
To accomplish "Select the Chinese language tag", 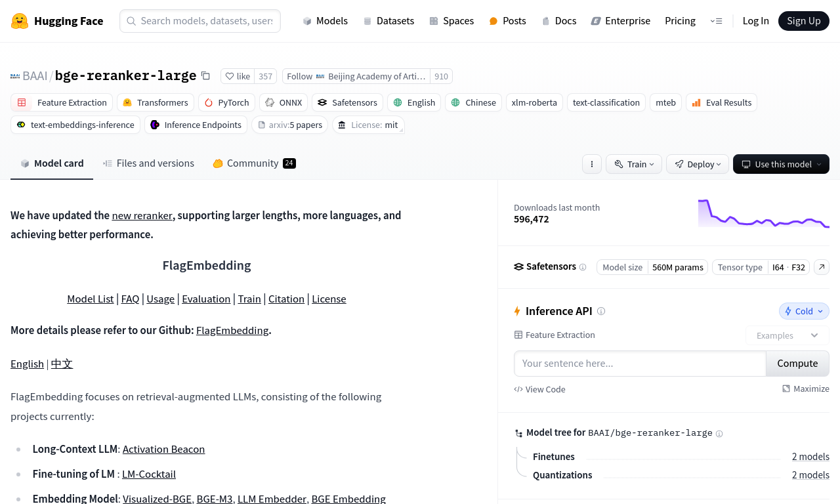I will pyautogui.click(x=473, y=102).
